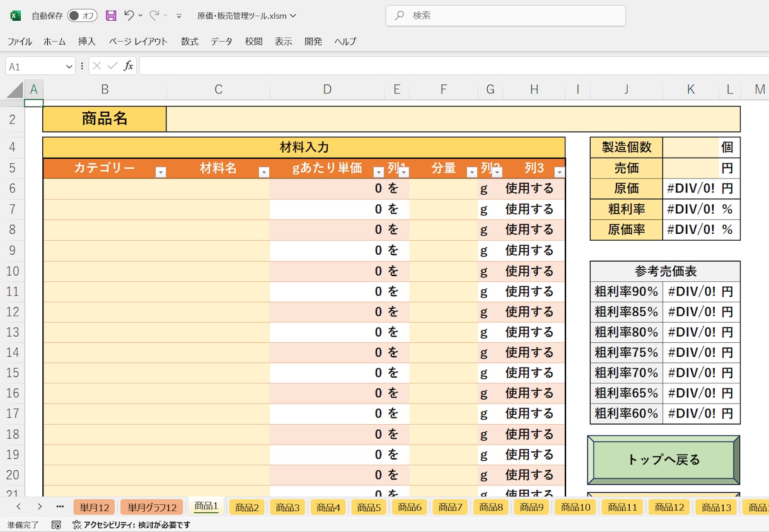
Task: Toggle the 自動保存 AutoSave switch
Action: (83, 16)
